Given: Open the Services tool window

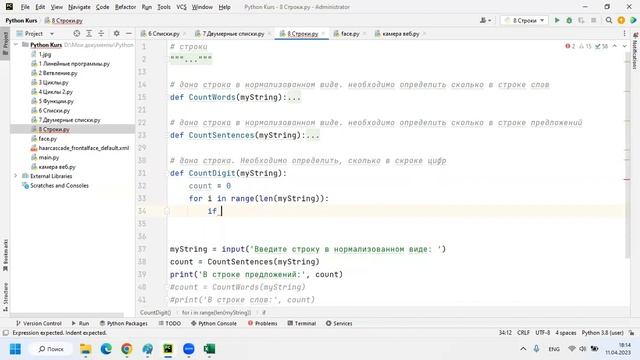Looking at the screenshot, I should coord(339,323).
